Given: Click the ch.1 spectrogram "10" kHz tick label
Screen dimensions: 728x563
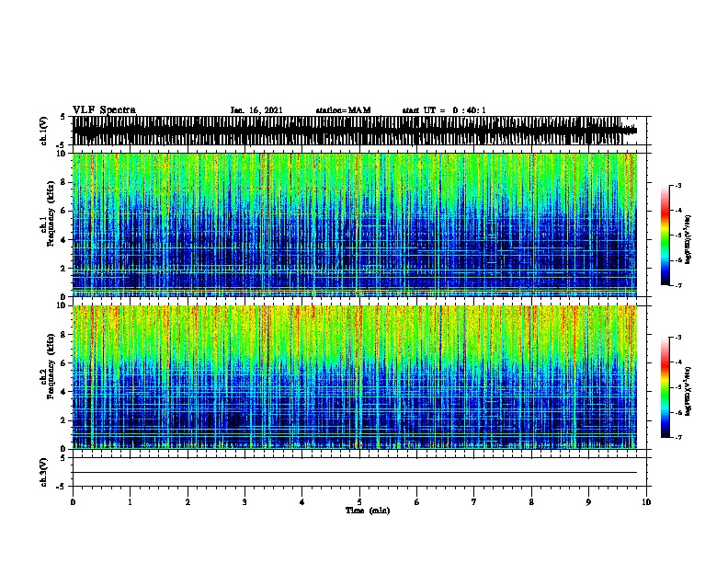Looking at the screenshot, I should click(x=63, y=154).
